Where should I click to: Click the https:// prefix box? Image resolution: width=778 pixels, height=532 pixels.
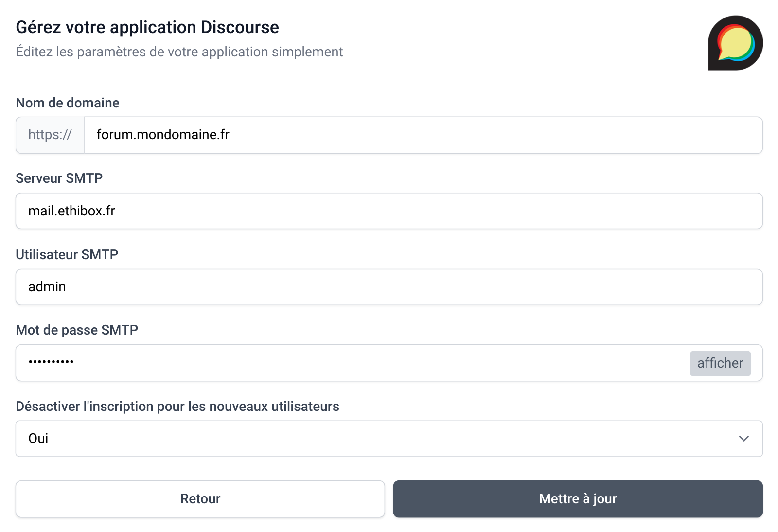tap(50, 135)
